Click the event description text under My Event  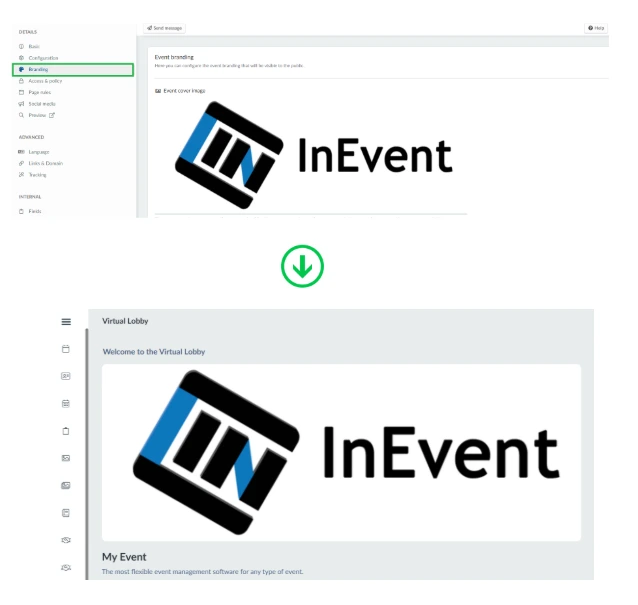[202, 572]
